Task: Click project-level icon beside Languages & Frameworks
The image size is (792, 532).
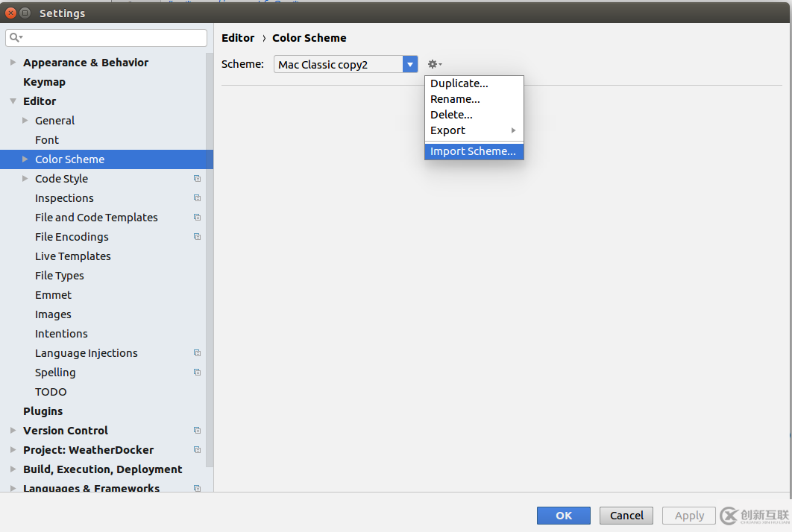Action: (197, 488)
